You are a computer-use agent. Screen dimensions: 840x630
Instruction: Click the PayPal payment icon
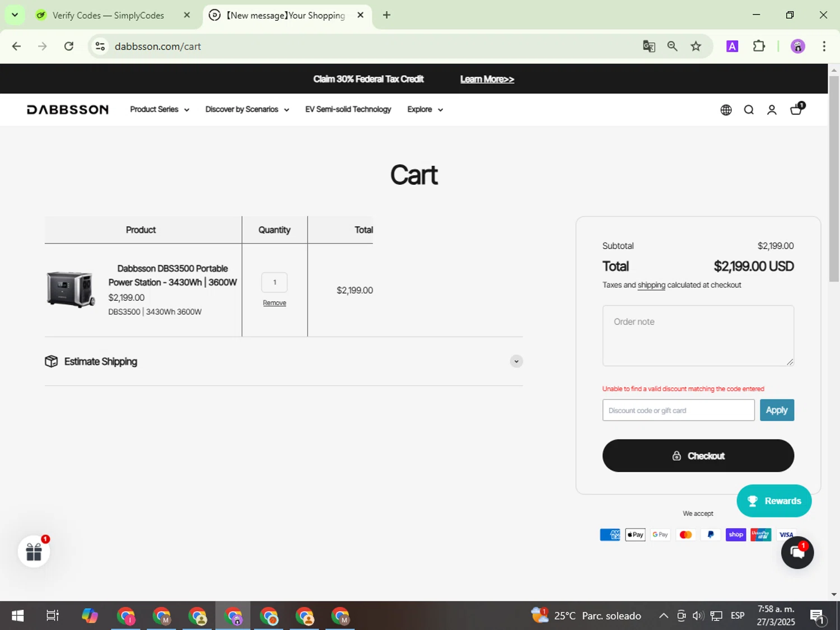pos(711,535)
